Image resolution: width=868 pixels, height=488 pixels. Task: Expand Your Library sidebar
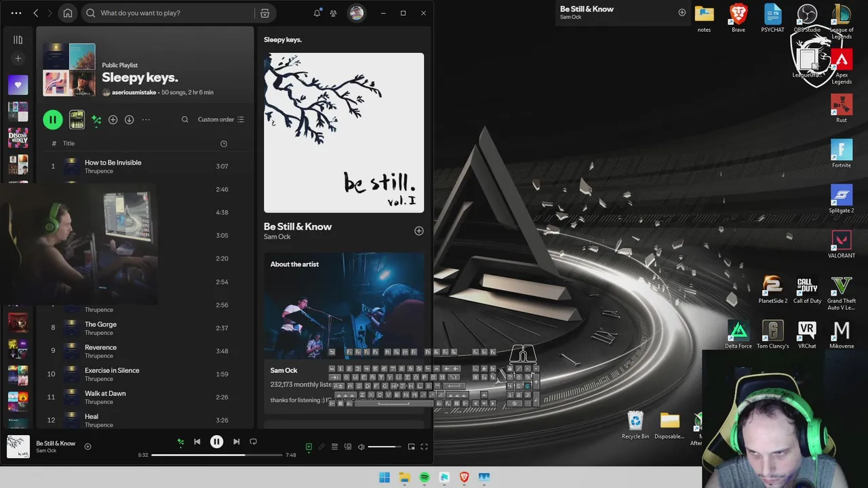click(18, 40)
